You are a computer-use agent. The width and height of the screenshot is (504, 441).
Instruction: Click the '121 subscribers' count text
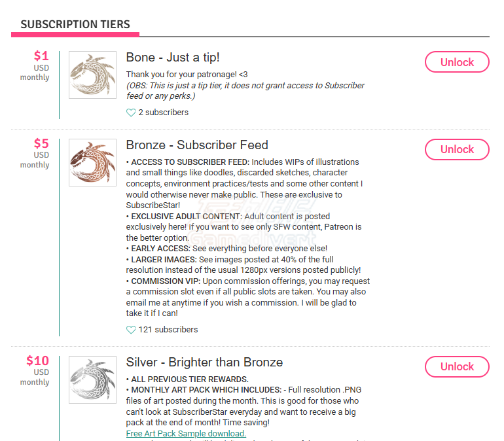click(168, 330)
